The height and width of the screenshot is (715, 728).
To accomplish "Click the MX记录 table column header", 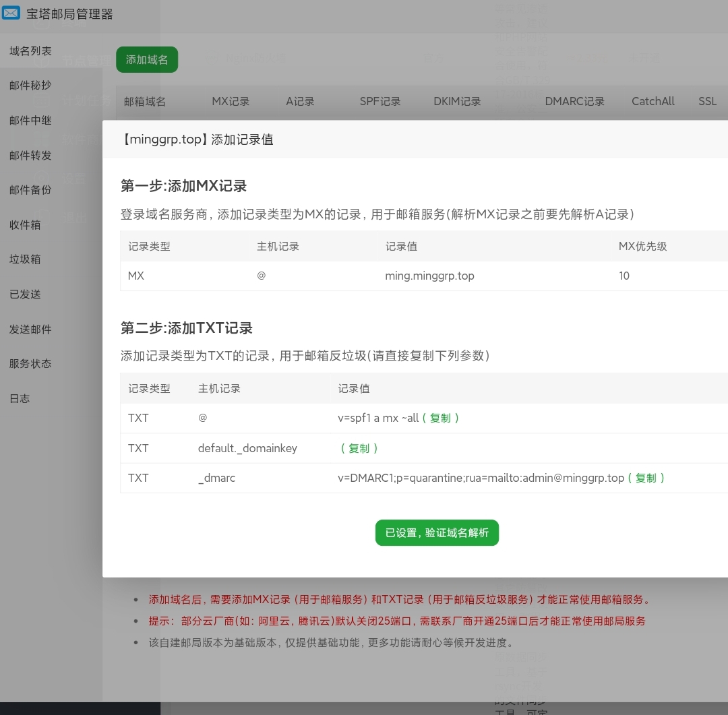I will coord(231,101).
